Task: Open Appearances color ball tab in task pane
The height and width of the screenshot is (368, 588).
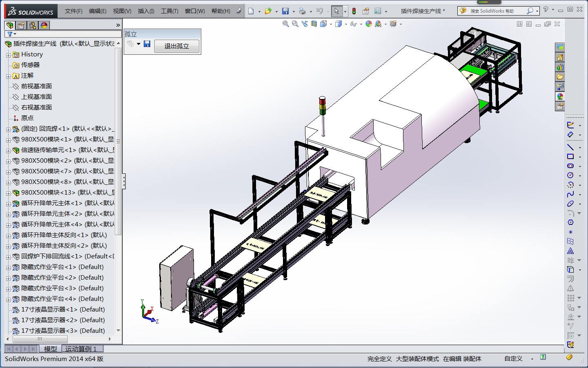Action: 560,96
